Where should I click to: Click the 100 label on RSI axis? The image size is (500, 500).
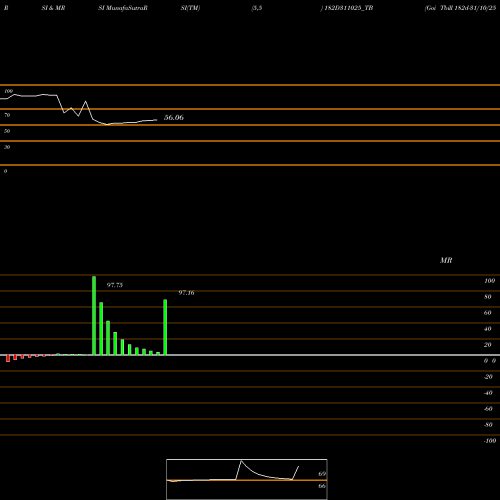click(9, 91)
